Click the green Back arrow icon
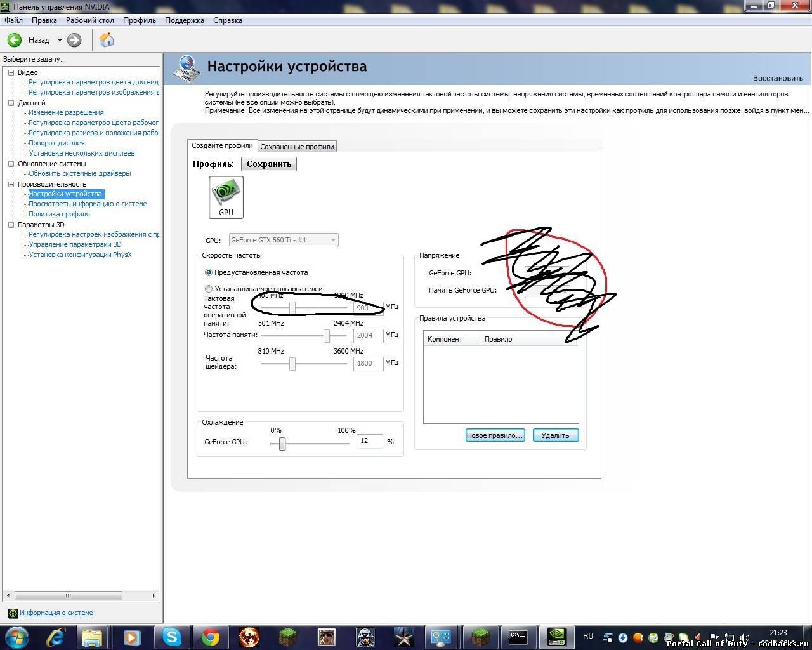The image size is (812, 650). 14,40
